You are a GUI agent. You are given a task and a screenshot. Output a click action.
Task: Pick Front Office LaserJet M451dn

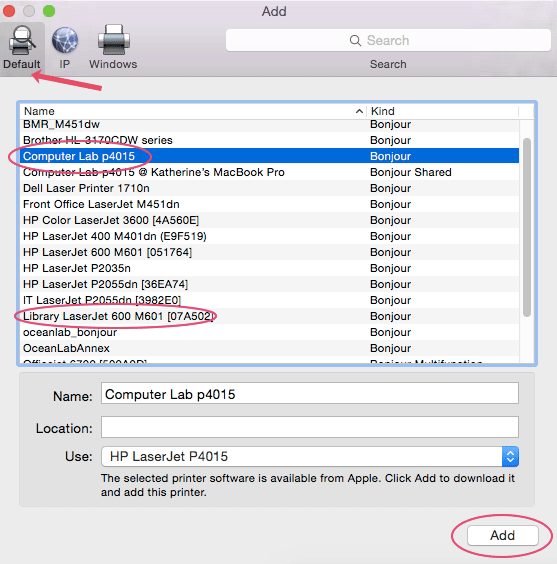coord(269,204)
